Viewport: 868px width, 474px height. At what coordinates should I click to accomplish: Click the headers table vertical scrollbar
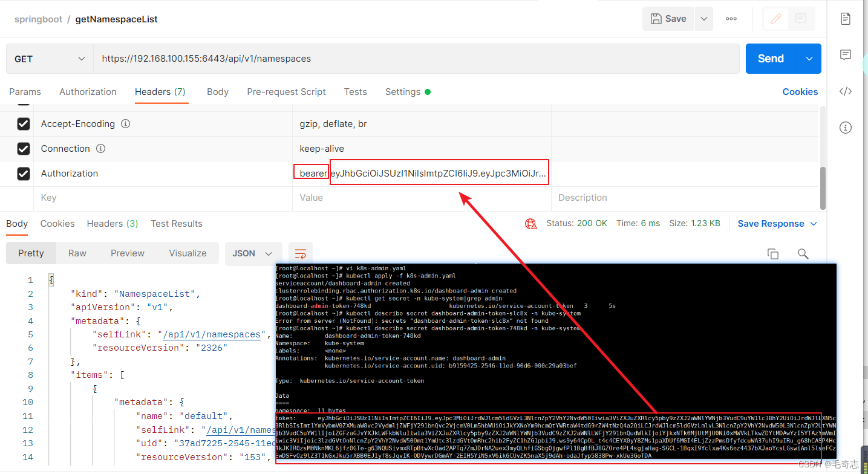click(822, 187)
